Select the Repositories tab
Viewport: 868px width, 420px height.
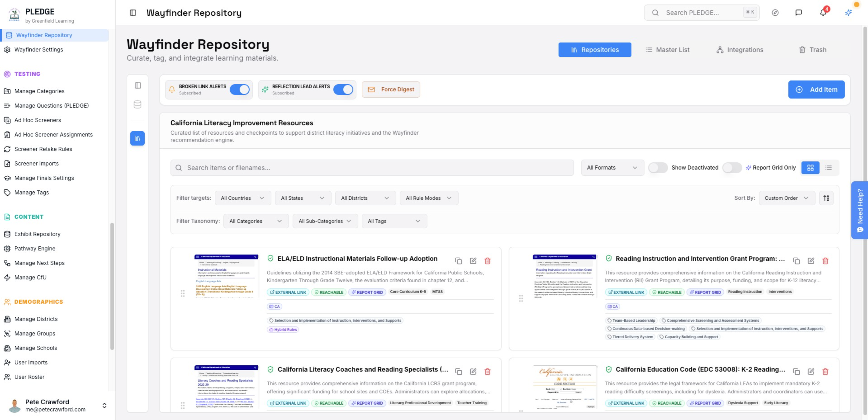[x=595, y=50]
